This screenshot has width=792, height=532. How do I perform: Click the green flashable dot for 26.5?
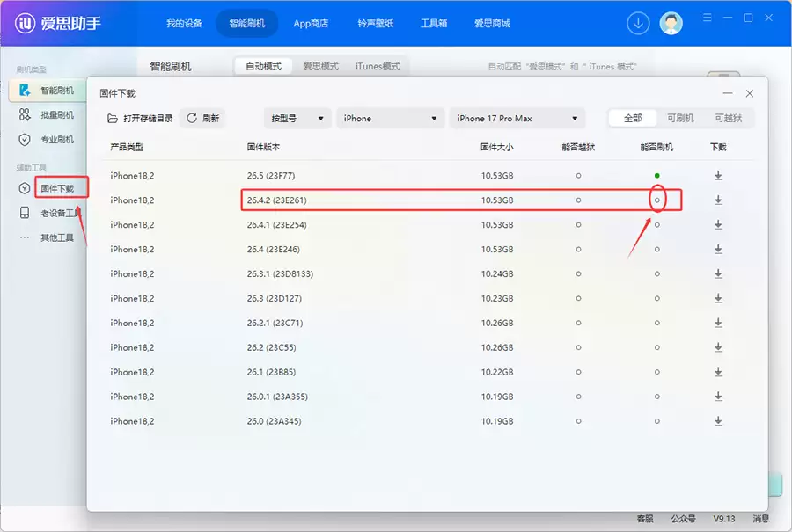[656, 176]
